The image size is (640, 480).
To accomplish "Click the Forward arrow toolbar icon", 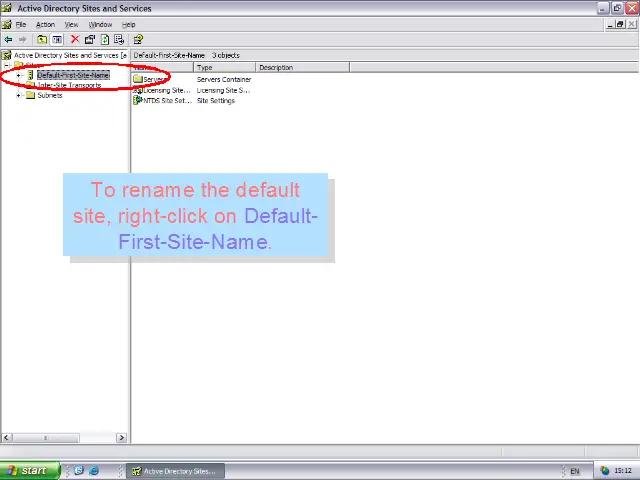I will [x=22, y=40].
